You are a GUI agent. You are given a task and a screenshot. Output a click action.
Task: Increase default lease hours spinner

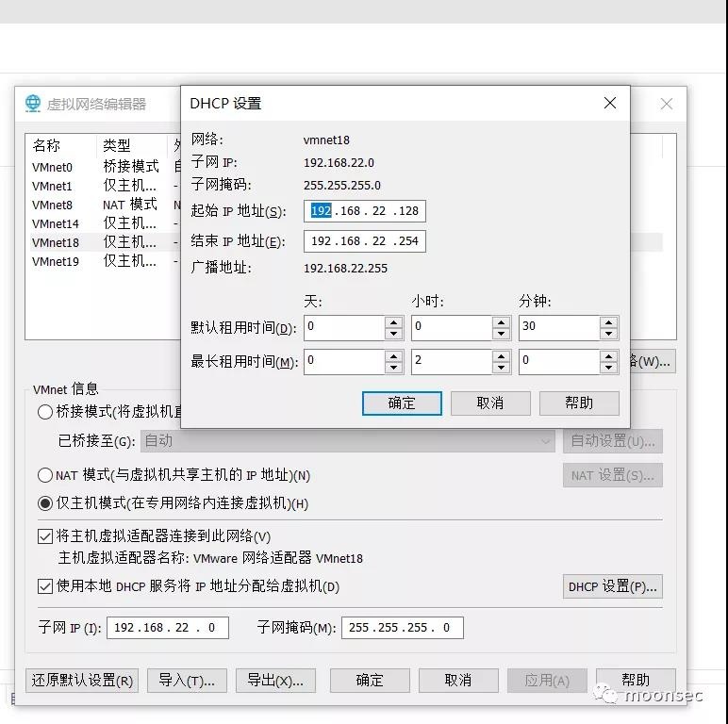tap(501, 322)
